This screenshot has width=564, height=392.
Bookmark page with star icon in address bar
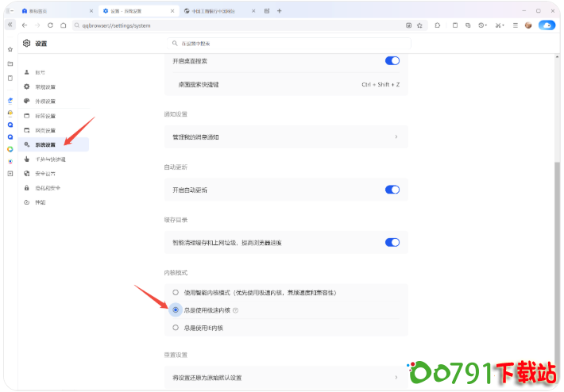tap(420, 25)
